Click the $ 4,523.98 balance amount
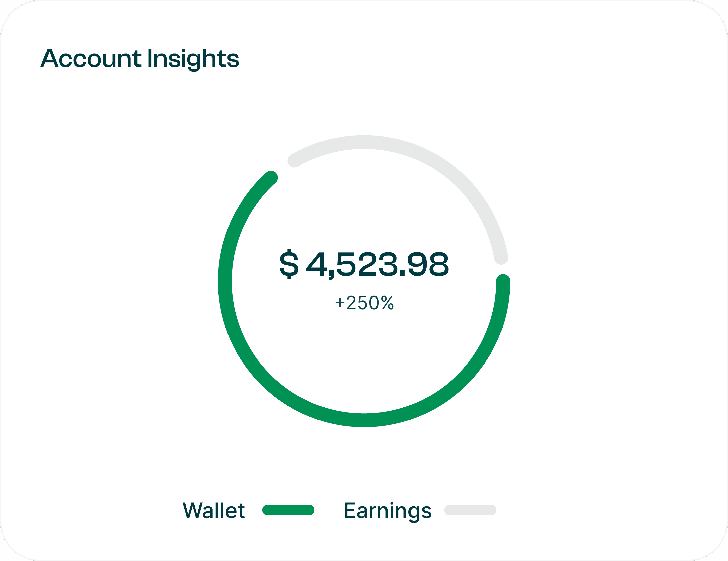The height and width of the screenshot is (561, 728). (364, 264)
